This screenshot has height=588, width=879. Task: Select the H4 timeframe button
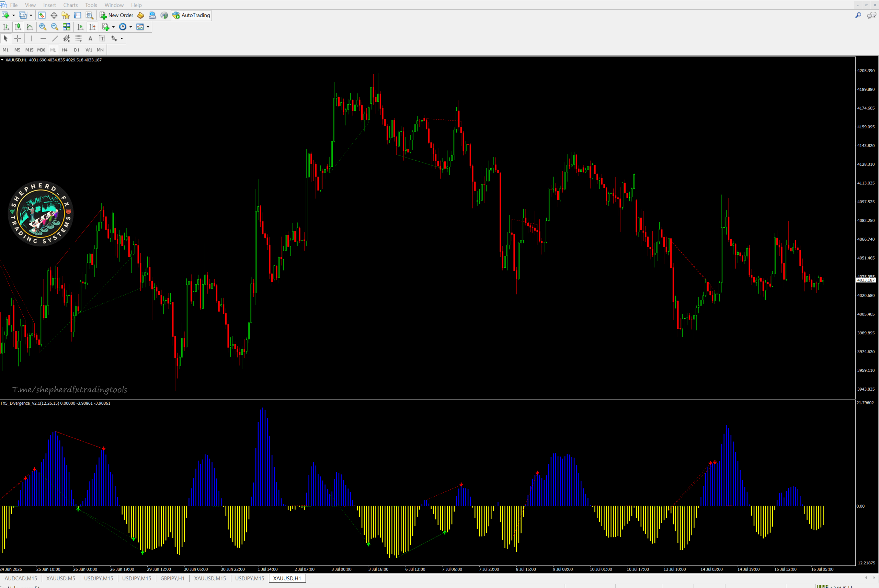click(x=65, y=50)
